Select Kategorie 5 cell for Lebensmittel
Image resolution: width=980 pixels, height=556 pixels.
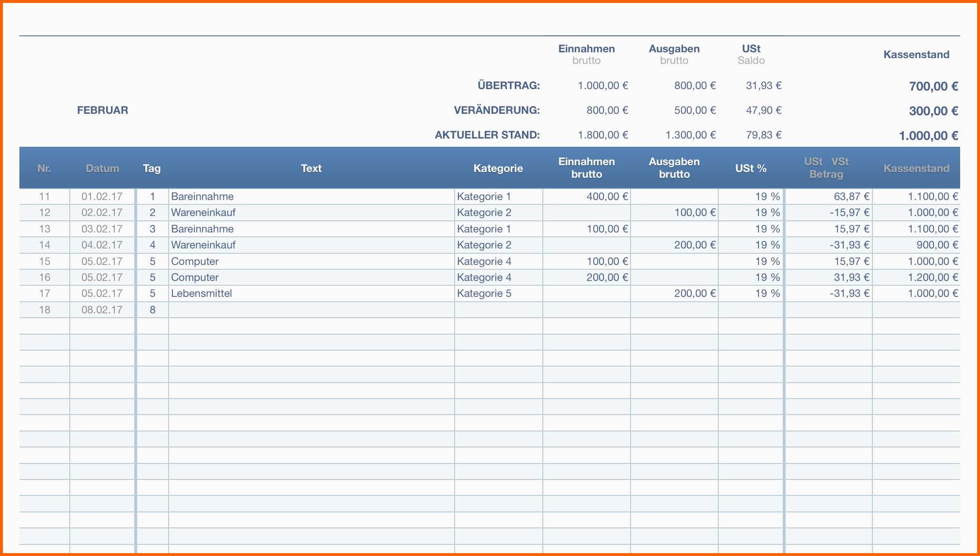point(484,293)
